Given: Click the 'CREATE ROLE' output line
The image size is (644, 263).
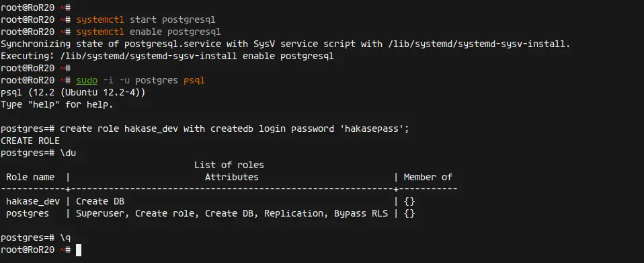Looking at the screenshot, I should (x=30, y=141).
